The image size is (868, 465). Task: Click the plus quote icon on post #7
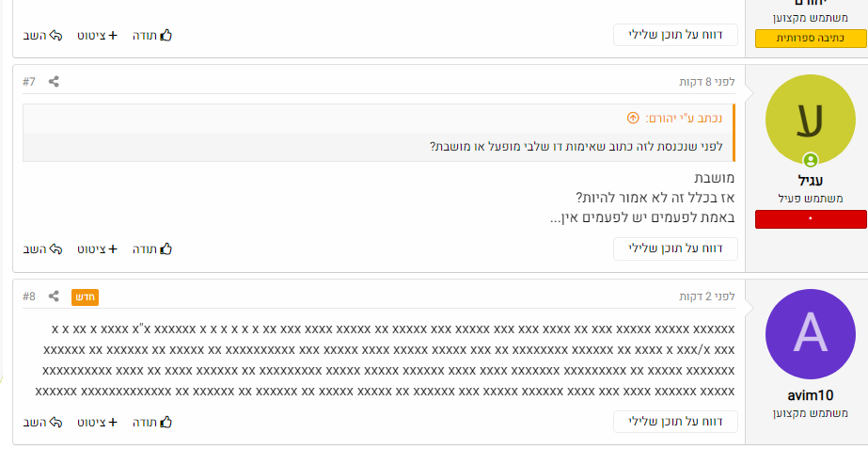[113, 249]
